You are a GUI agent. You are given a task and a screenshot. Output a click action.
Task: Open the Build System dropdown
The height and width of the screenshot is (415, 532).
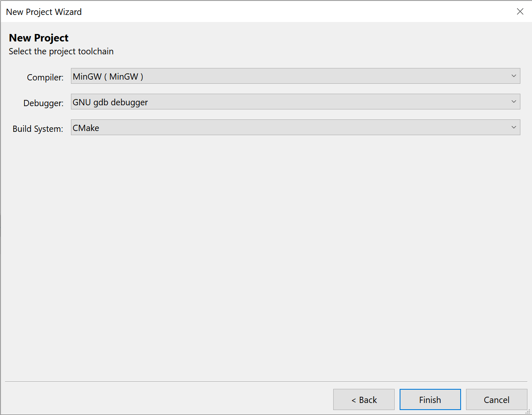[x=295, y=127]
